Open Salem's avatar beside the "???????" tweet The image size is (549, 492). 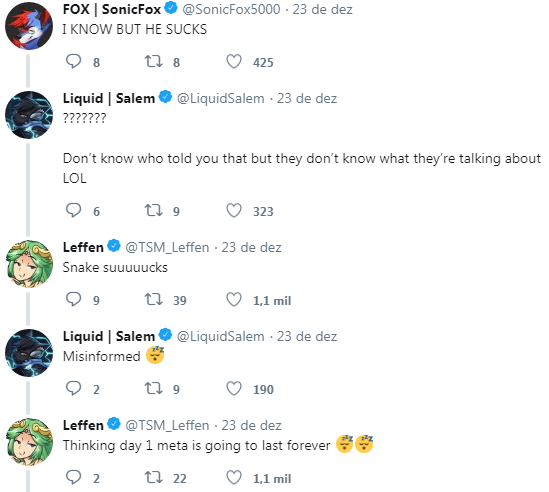(29, 115)
